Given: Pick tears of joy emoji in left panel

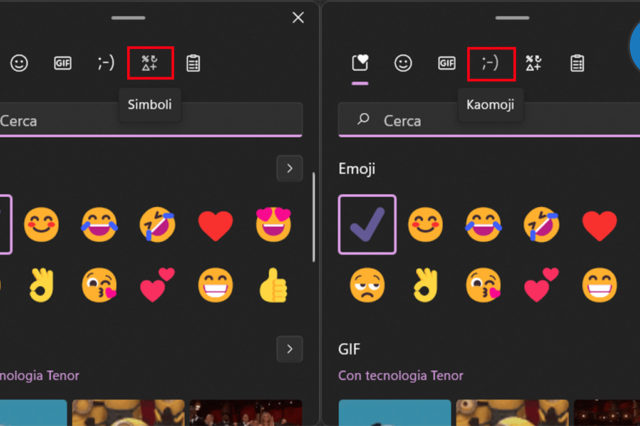Looking at the screenshot, I should [x=99, y=225].
